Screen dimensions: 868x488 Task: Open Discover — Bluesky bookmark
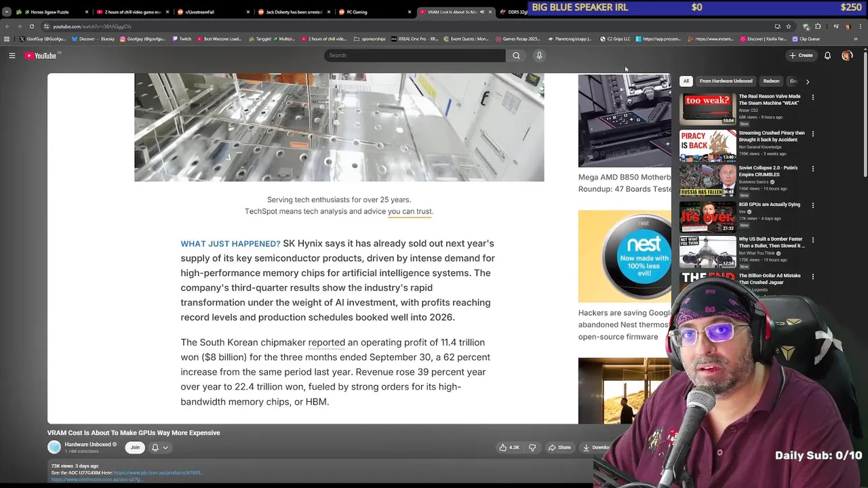pyautogui.click(x=93, y=39)
